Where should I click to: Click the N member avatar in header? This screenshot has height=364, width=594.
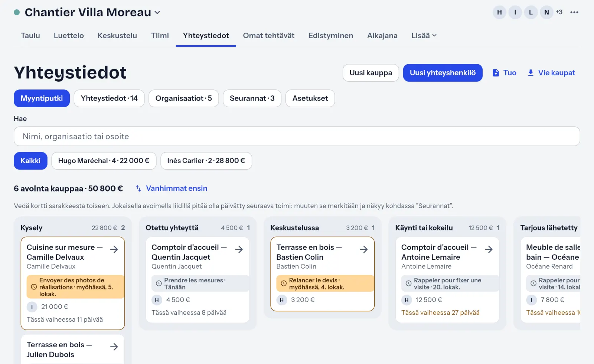[x=546, y=12]
